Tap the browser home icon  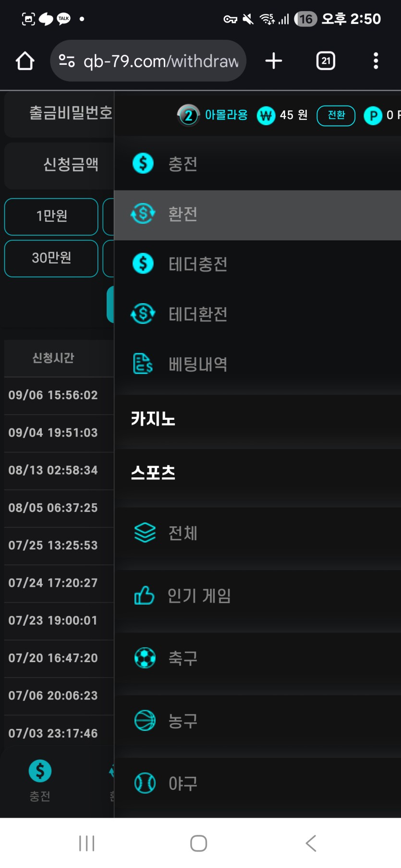(25, 61)
